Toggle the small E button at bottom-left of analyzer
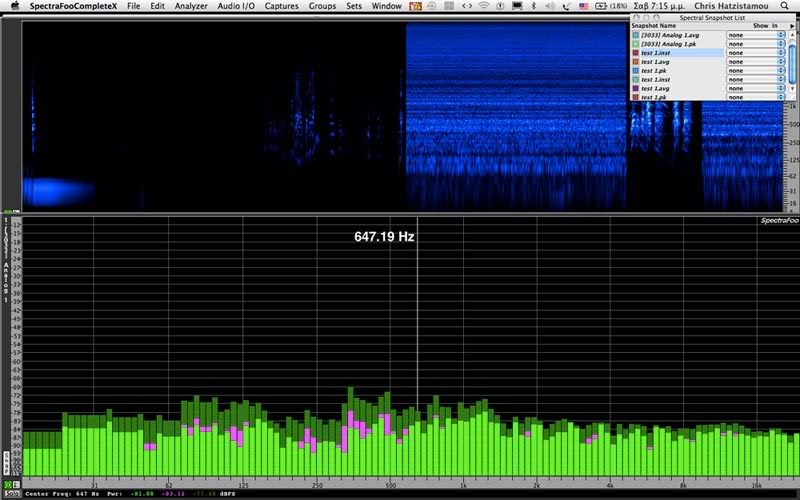This screenshot has width=800, height=500. [x=16, y=485]
